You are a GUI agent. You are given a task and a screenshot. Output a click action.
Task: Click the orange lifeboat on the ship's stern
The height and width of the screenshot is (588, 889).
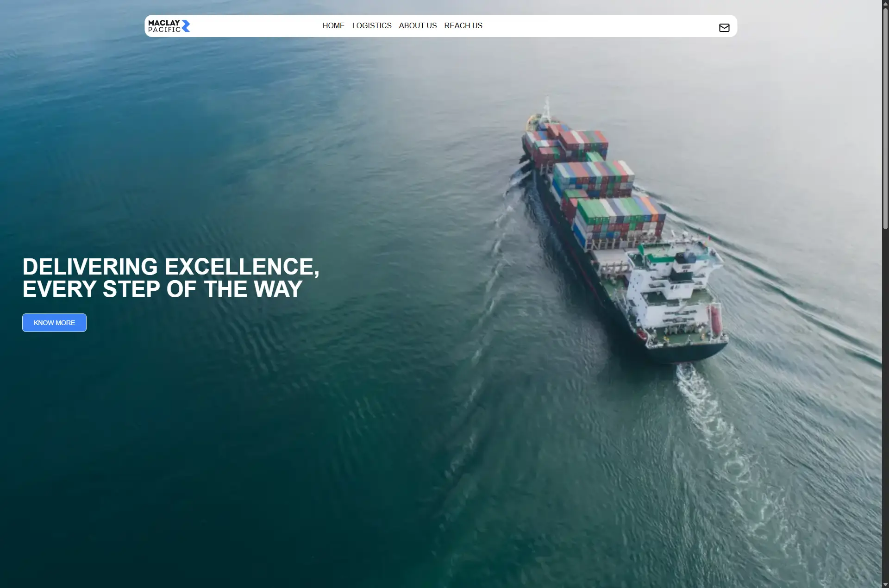click(x=716, y=320)
